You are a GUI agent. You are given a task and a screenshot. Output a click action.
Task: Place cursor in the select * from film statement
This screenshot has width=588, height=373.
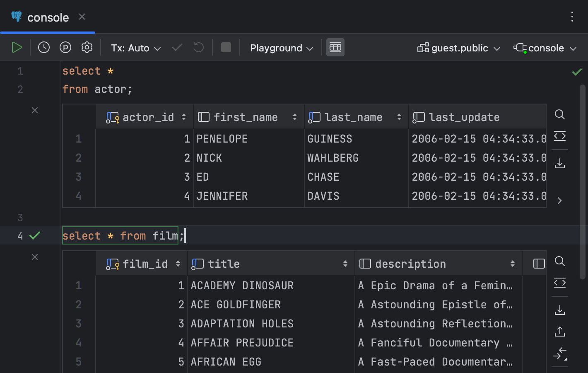124,235
